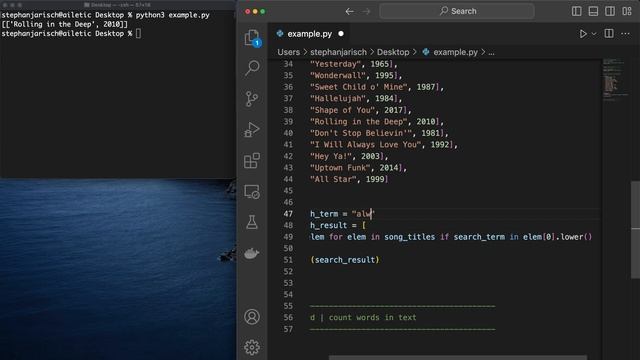Open the Extensions view
The width and height of the screenshot is (640, 360).
252,160
